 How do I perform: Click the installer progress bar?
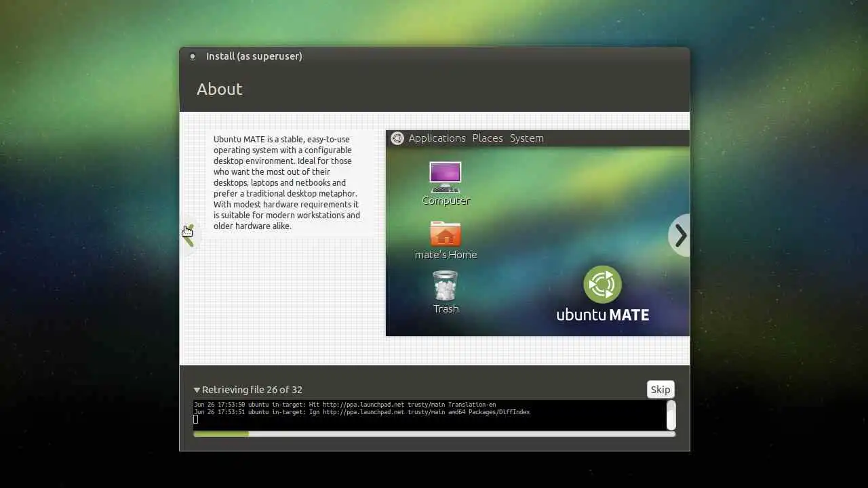pos(434,434)
